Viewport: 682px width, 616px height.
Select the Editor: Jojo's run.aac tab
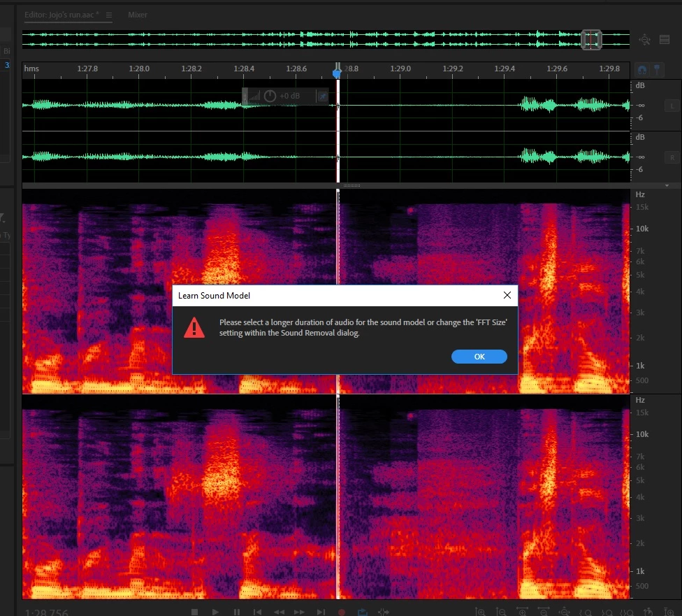(x=61, y=15)
